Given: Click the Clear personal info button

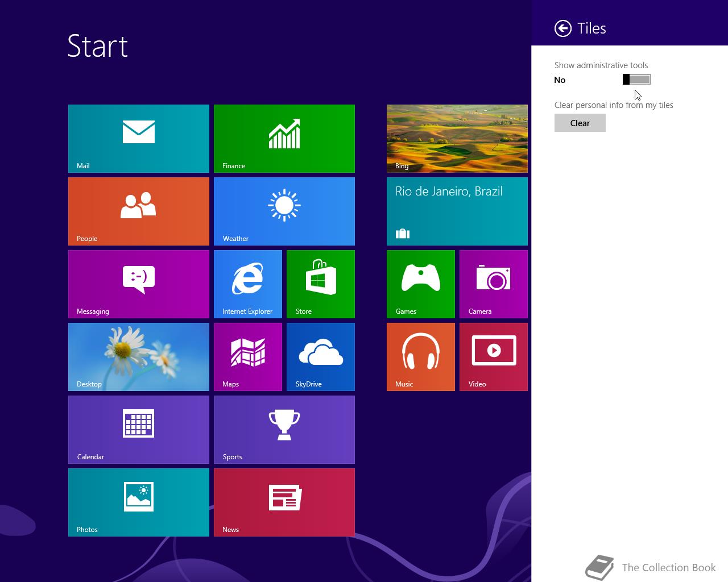Looking at the screenshot, I should (x=580, y=123).
